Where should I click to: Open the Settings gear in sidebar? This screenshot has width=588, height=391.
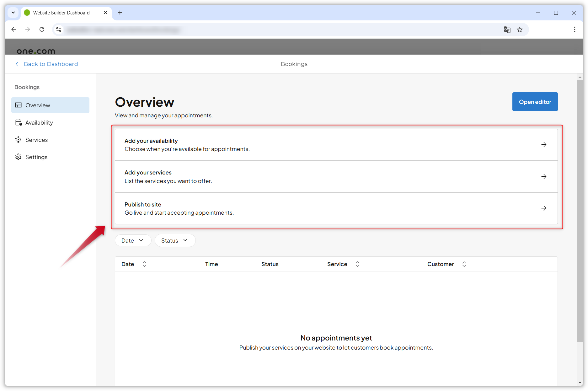coord(18,157)
